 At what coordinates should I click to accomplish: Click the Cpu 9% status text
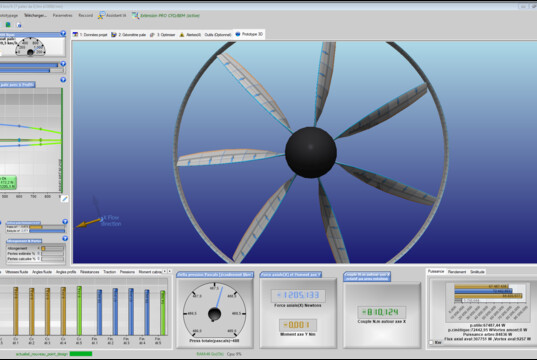[x=234, y=354]
